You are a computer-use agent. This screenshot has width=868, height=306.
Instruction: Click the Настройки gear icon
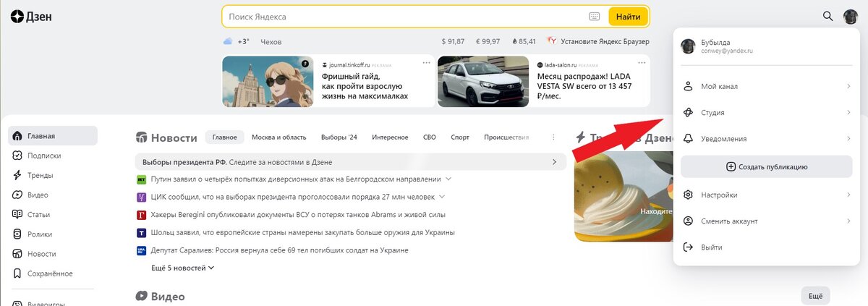[x=689, y=195]
